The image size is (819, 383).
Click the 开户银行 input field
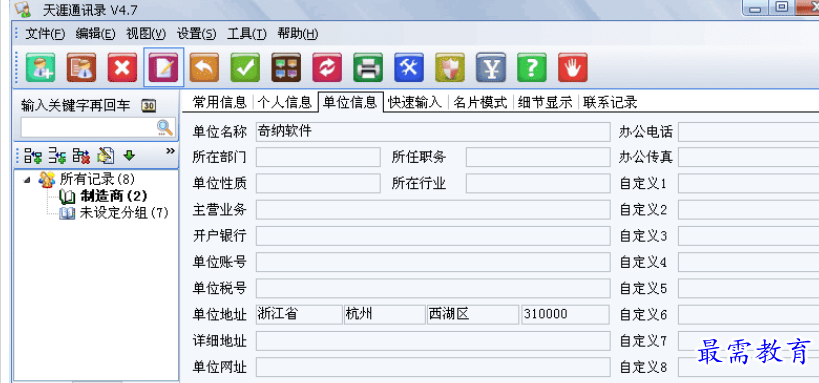point(432,236)
